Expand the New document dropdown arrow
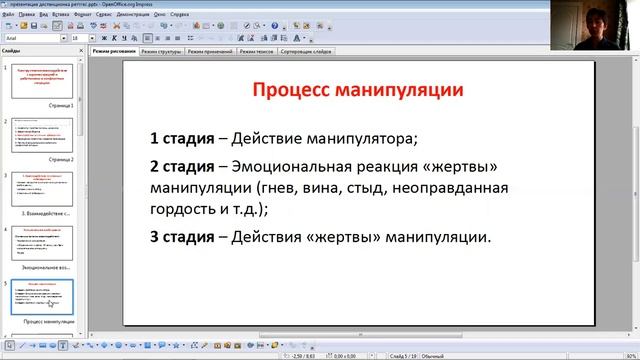The height and width of the screenshot is (360, 640). pos(17,26)
